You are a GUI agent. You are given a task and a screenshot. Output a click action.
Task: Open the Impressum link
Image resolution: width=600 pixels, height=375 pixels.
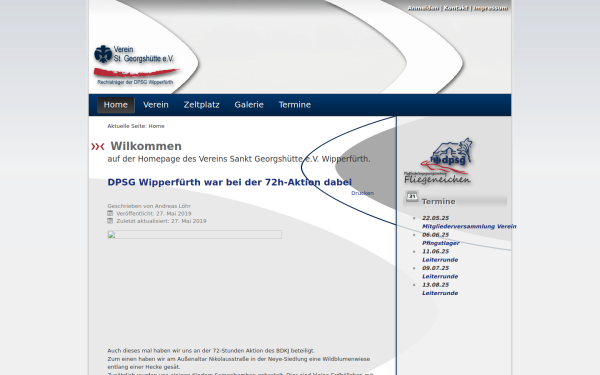[491, 8]
